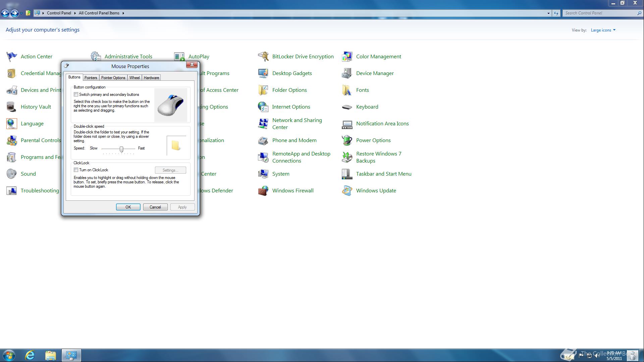Open the Desktop Gadgets icon
This screenshot has width=644, height=362.
pos(263,73)
